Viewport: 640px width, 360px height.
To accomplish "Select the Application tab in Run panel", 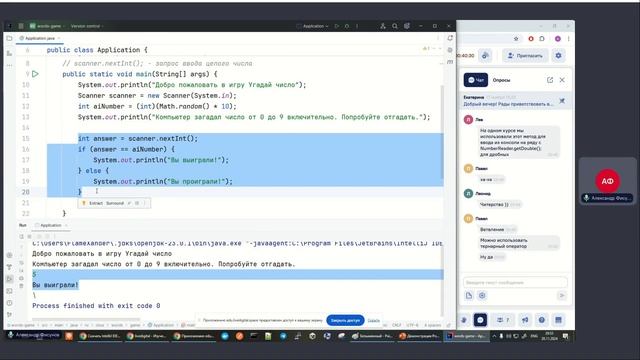I will [50, 225].
